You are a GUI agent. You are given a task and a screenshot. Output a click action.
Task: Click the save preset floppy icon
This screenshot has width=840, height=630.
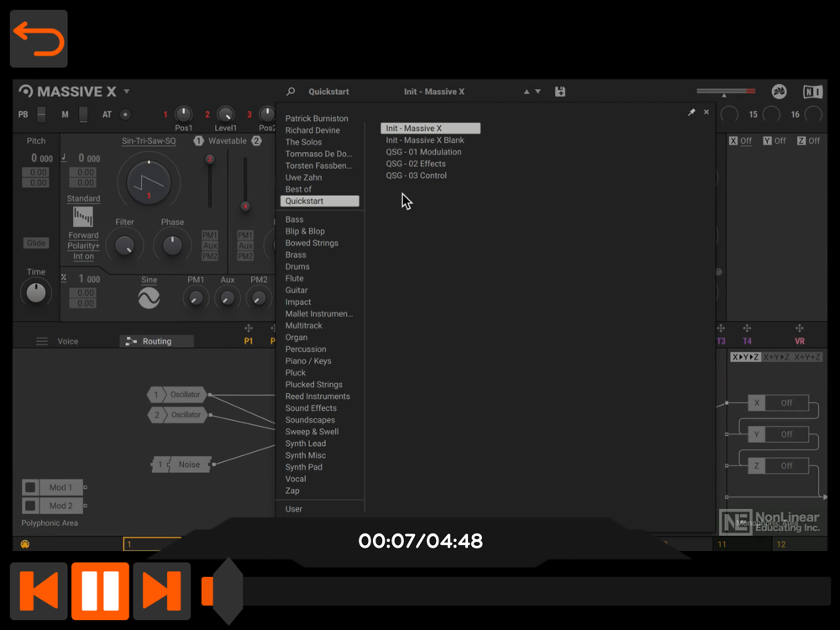pos(559,92)
